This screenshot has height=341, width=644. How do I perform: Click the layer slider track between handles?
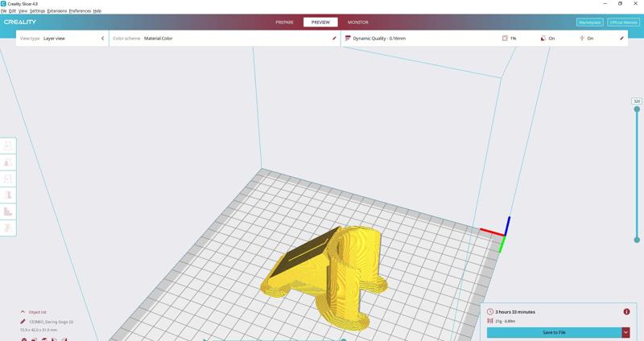637,175
